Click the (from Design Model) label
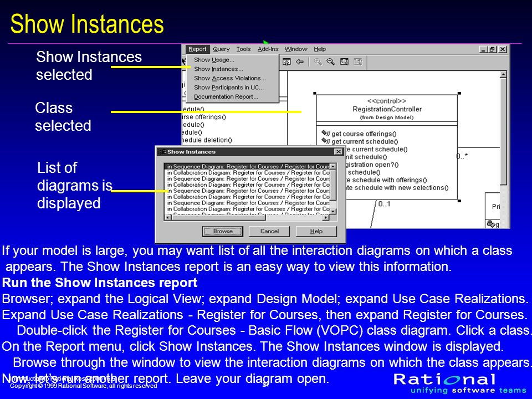 (387, 117)
